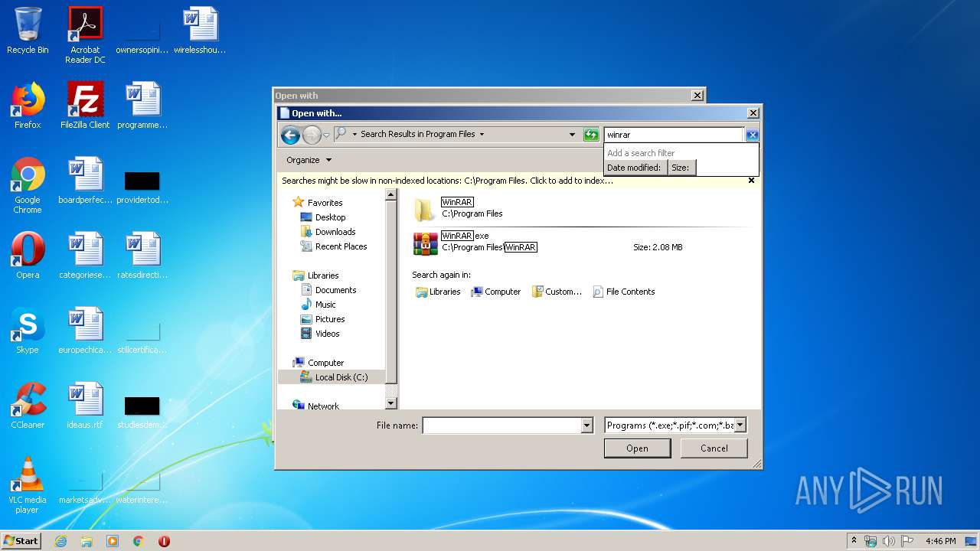Show hidden tray icons arrow

tap(854, 541)
